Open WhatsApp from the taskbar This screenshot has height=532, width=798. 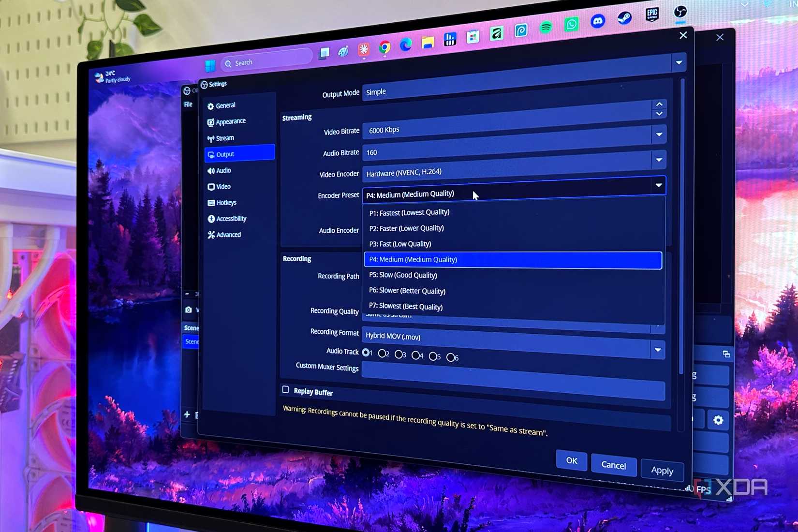pyautogui.click(x=571, y=24)
